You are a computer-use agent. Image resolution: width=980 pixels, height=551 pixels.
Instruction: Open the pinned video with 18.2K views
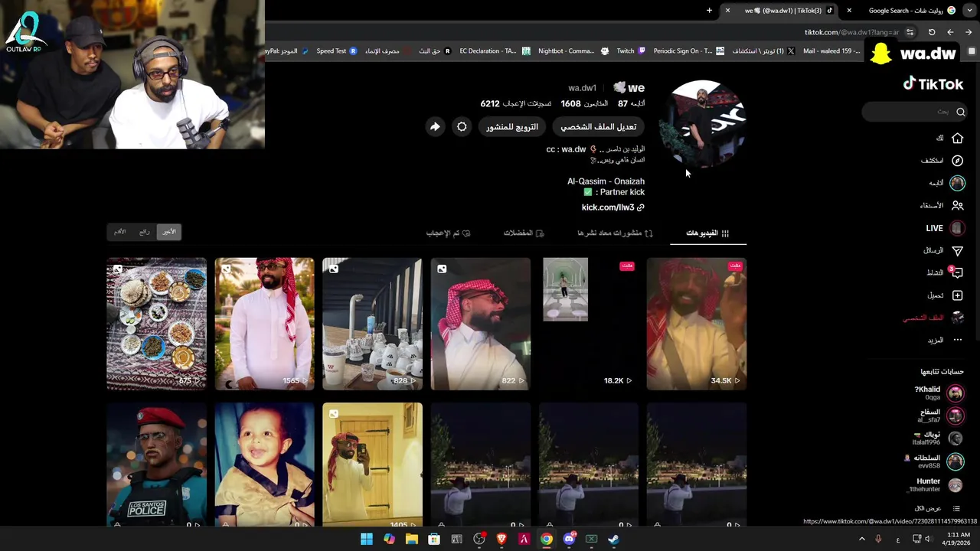point(589,324)
